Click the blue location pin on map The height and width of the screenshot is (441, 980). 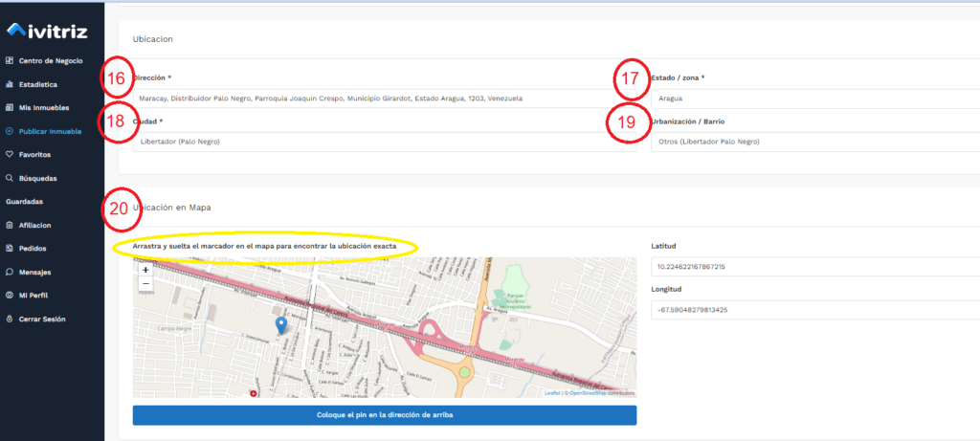(x=280, y=325)
